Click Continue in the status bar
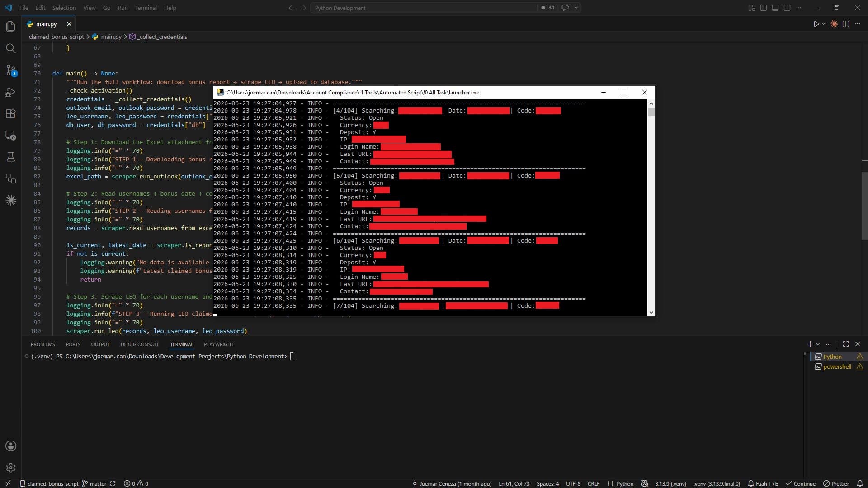The height and width of the screenshot is (488, 868). (x=800, y=483)
